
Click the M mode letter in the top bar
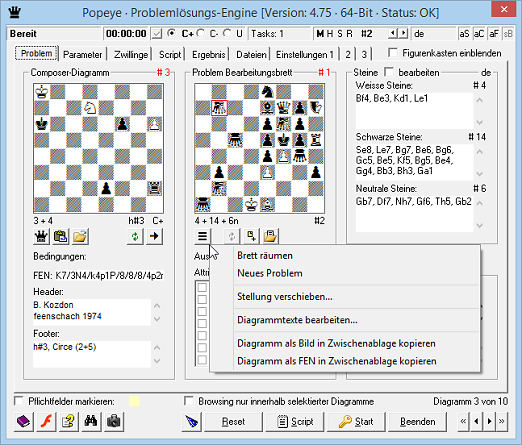point(320,34)
